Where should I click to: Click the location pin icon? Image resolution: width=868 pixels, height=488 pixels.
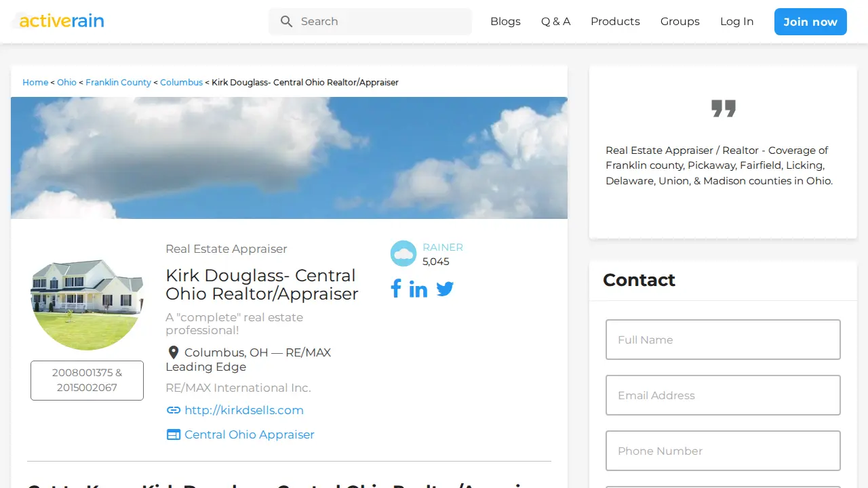click(174, 352)
